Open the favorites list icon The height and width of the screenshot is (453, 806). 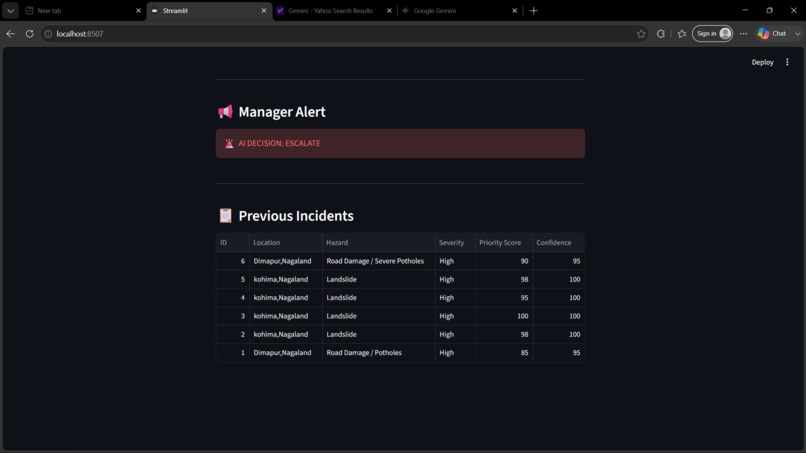point(682,34)
